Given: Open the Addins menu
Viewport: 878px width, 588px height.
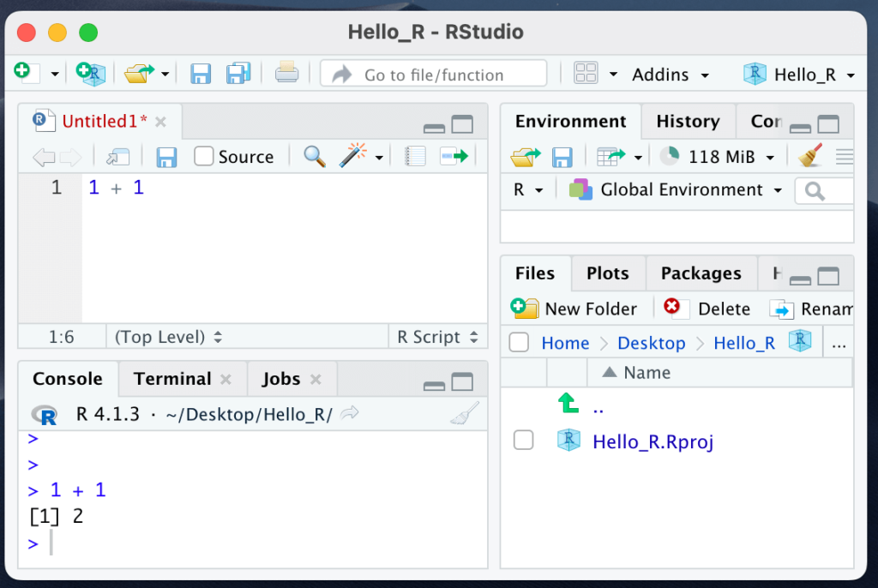Looking at the screenshot, I should click(x=671, y=75).
